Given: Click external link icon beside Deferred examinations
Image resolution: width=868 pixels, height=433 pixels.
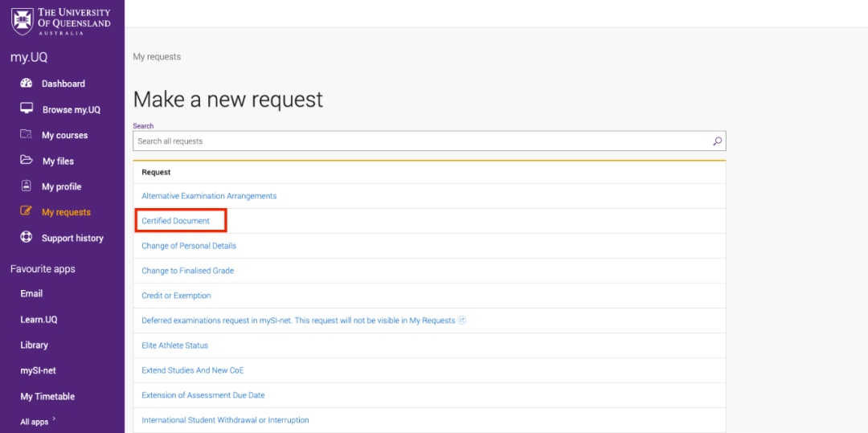Looking at the screenshot, I should point(462,321).
